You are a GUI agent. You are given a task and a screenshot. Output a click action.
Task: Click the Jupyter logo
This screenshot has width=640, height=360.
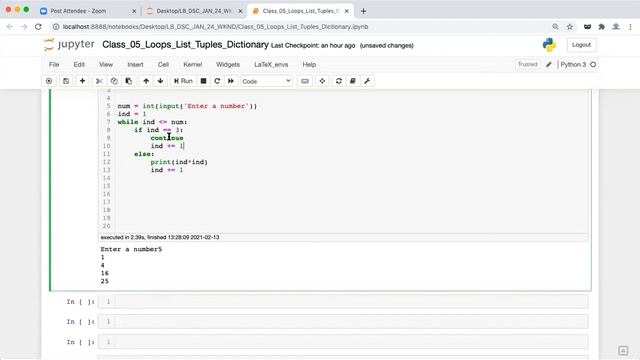click(69, 44)
